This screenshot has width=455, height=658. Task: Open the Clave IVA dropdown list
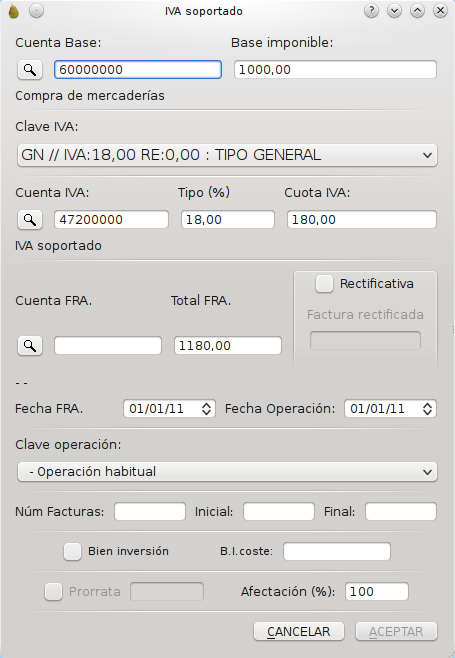pos(228,155)
